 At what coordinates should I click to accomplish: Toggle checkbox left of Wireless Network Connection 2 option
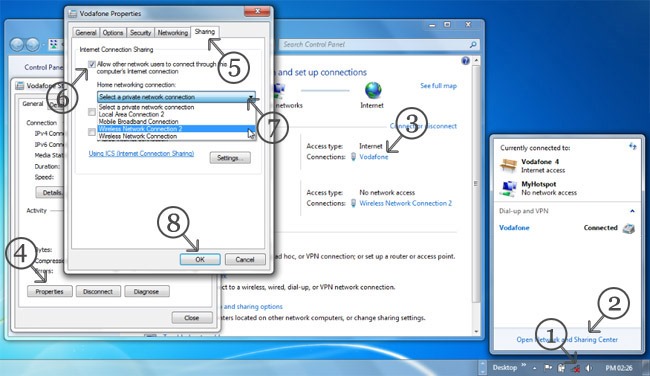click(92, 132)
